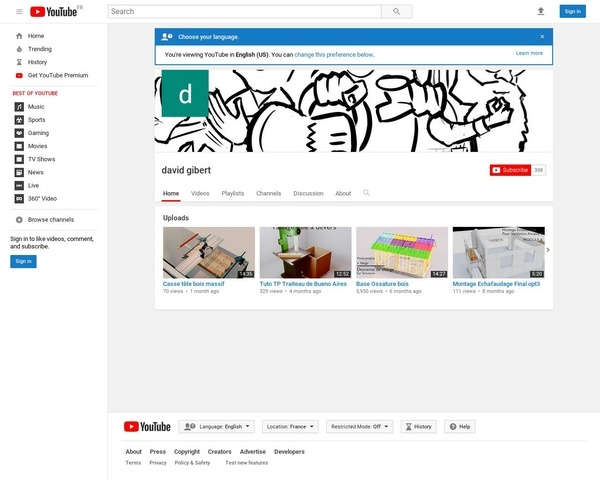The height and width of the screenshot is (480, 600).
Task: Open Tuto TP Traiteau thumbnail
Action: tap(305, 253)
